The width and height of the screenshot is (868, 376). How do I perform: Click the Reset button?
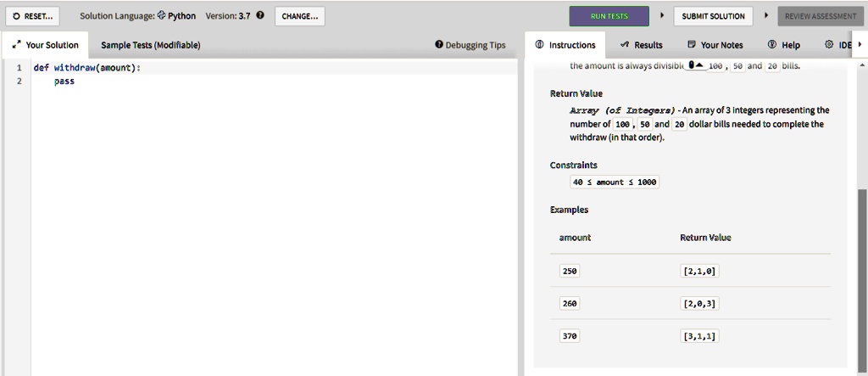point(32,15)
